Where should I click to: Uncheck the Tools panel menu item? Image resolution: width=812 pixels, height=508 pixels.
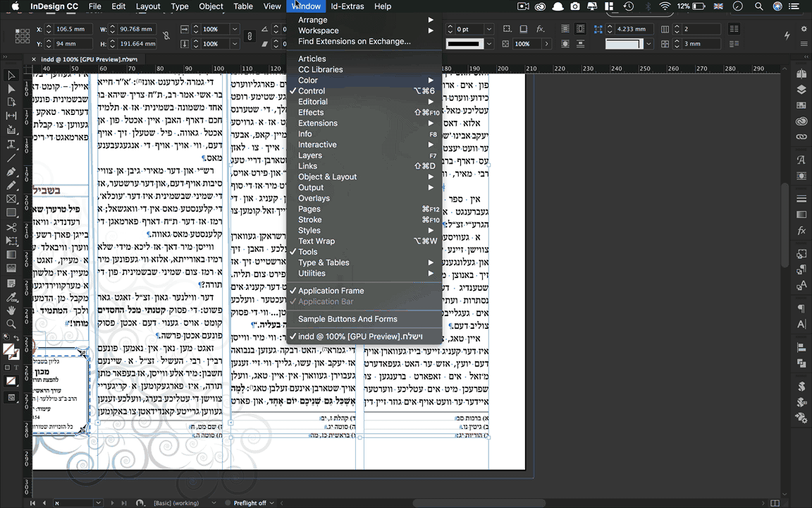307,252
